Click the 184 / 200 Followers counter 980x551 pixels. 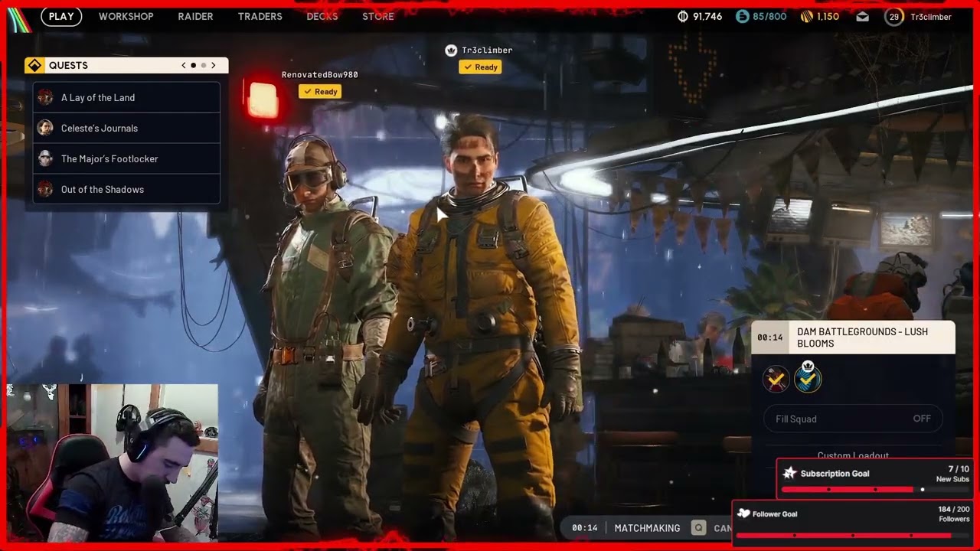click(954, 514)
